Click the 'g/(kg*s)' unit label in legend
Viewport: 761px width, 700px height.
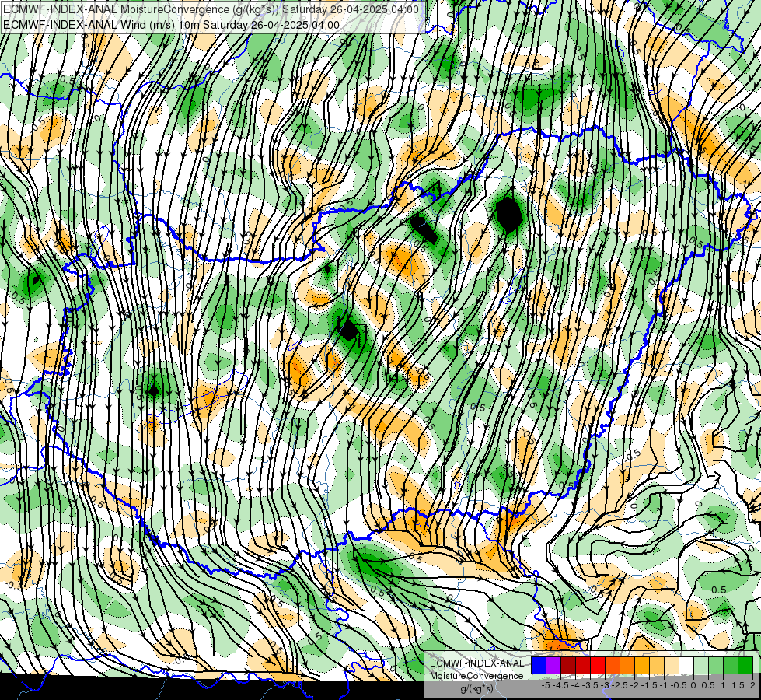pos(477,689)
